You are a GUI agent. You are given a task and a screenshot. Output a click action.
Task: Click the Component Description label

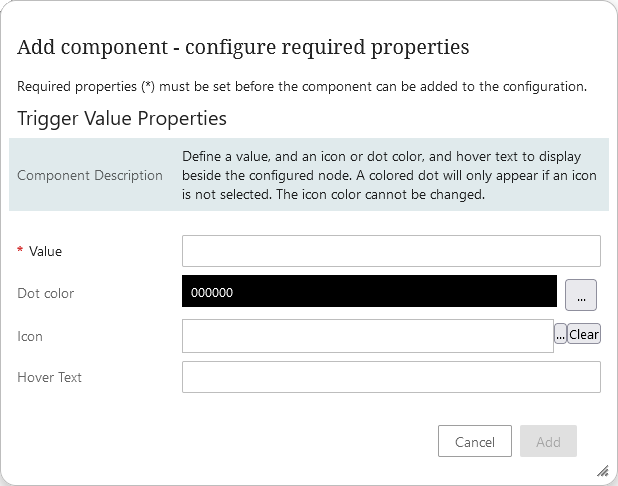[x=90, y=175]
